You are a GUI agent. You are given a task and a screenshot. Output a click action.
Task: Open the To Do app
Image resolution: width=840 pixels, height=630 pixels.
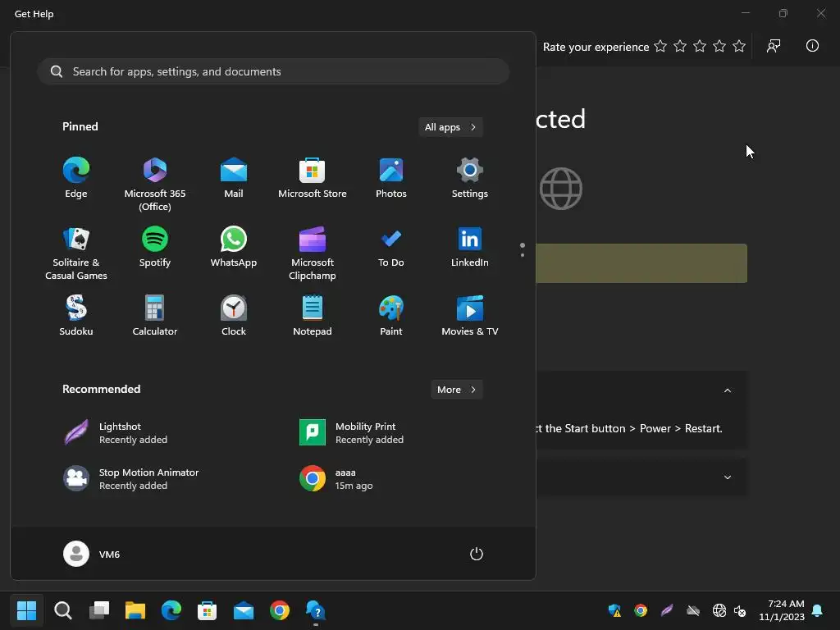(x=391, y=248)
